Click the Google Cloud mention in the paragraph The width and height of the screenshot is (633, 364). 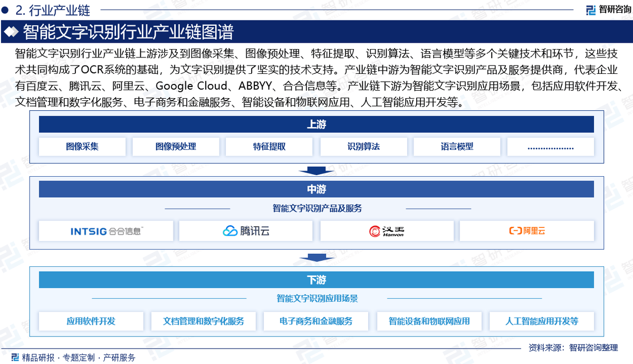tap(191, 86)
